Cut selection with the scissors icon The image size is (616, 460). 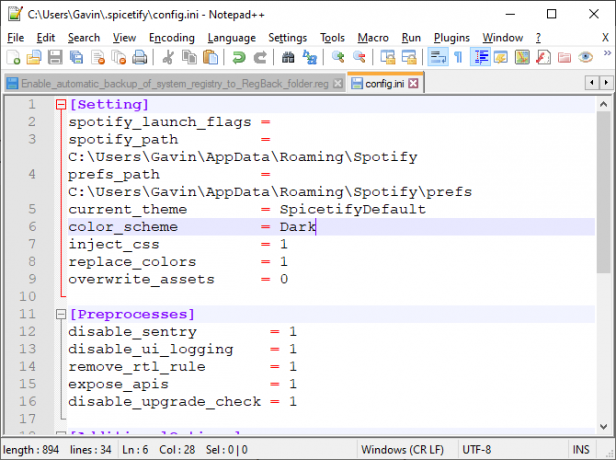point(168,57)
